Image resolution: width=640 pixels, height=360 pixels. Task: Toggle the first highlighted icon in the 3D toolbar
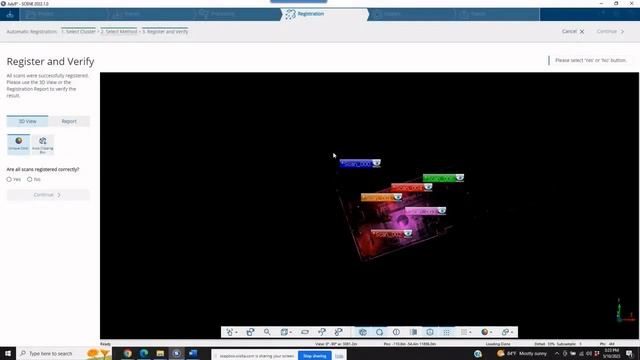[x=362, y=332]
